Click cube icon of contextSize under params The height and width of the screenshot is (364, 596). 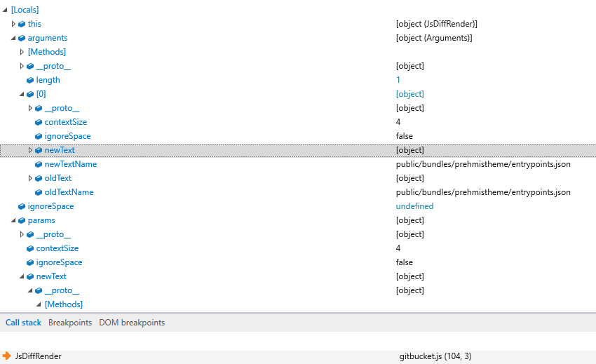coord(30,248)
